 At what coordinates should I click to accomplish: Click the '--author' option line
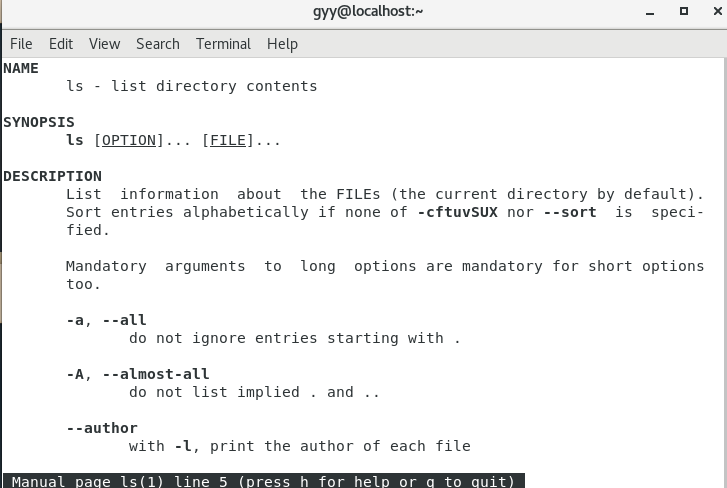point(102,428)
